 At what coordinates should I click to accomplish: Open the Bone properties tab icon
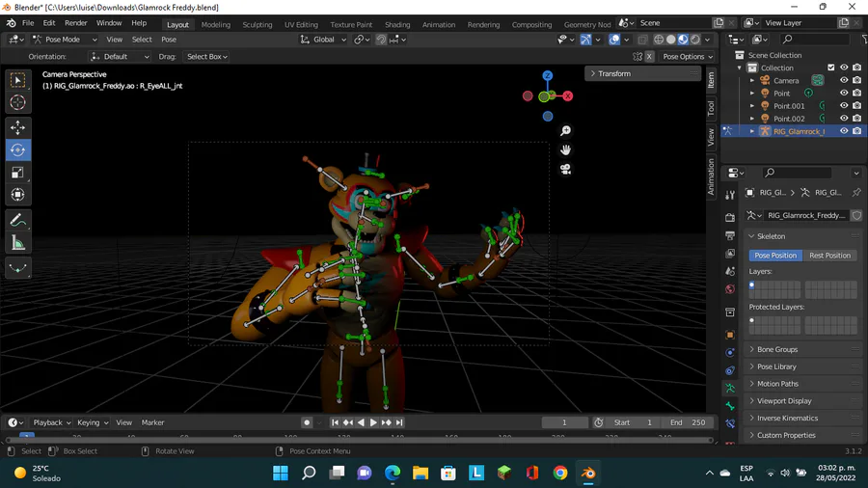tap(730, 406)
